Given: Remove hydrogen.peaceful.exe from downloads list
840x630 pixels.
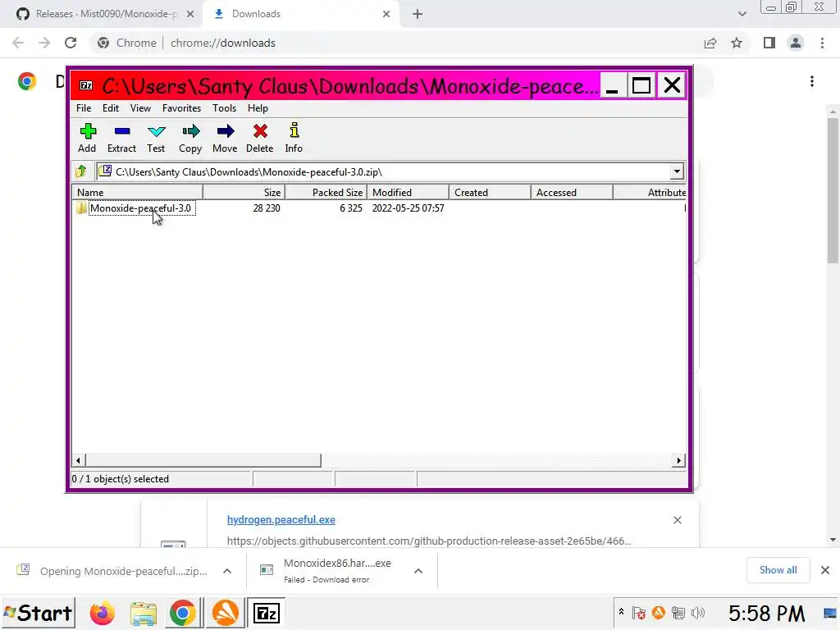Looking at the screenshot, I should tap(678, 520).
